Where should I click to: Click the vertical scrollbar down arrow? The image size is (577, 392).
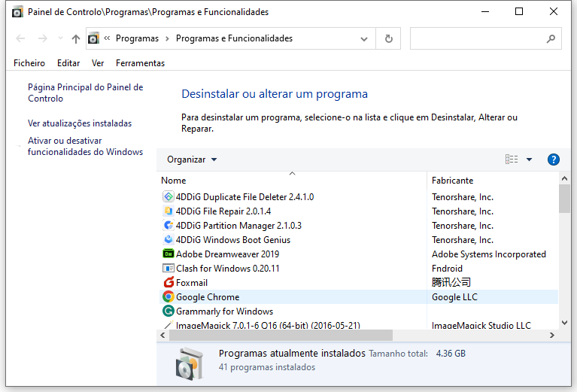tap(564, 323)
